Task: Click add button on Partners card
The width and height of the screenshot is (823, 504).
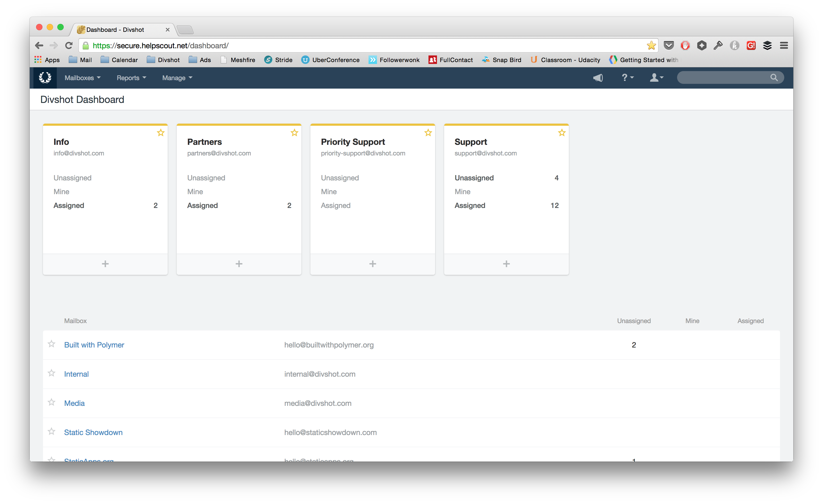Action: (x=239, y=263)
